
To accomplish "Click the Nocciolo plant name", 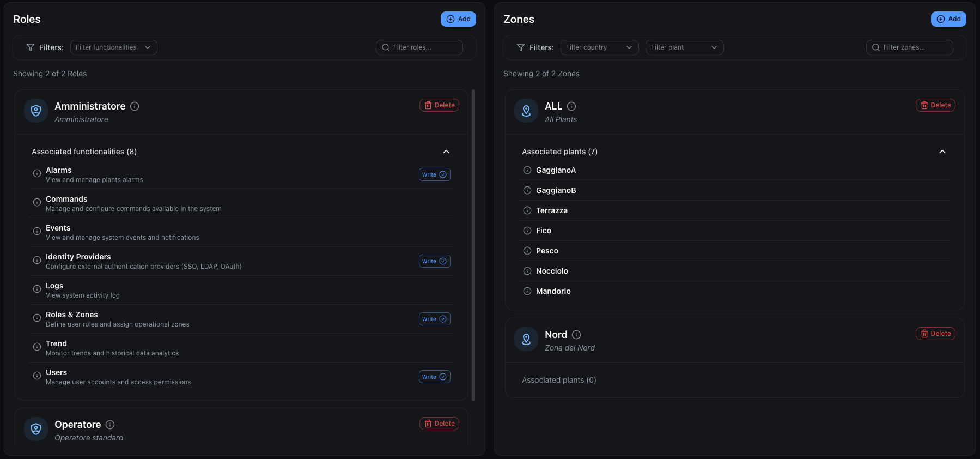I will (552, 271).
